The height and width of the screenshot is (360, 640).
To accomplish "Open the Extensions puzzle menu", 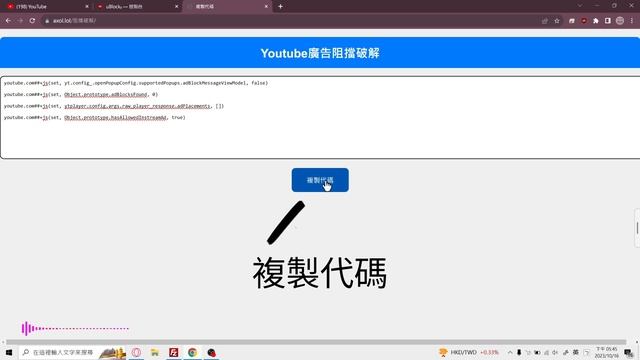I will click(596, 21).
